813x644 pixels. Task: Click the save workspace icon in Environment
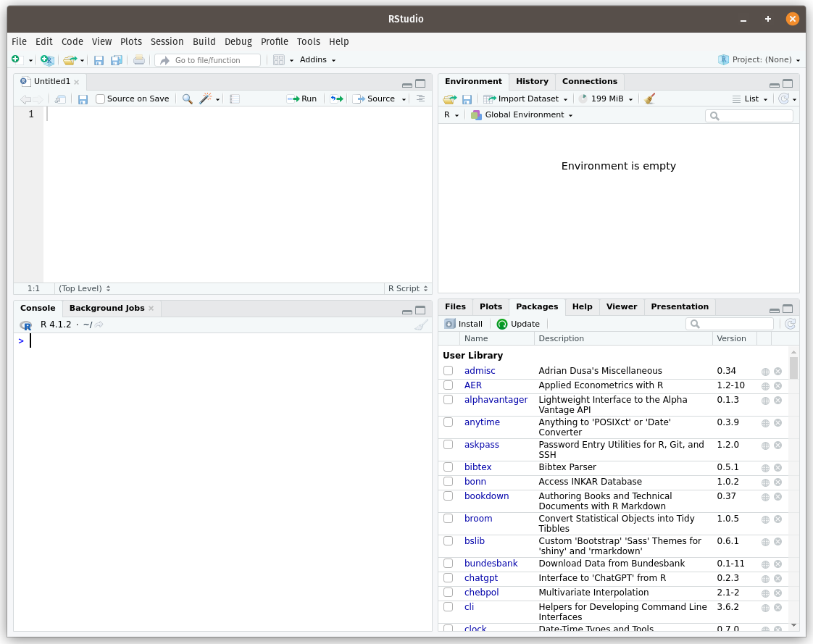pyautogui.click(x=467, y=99)
